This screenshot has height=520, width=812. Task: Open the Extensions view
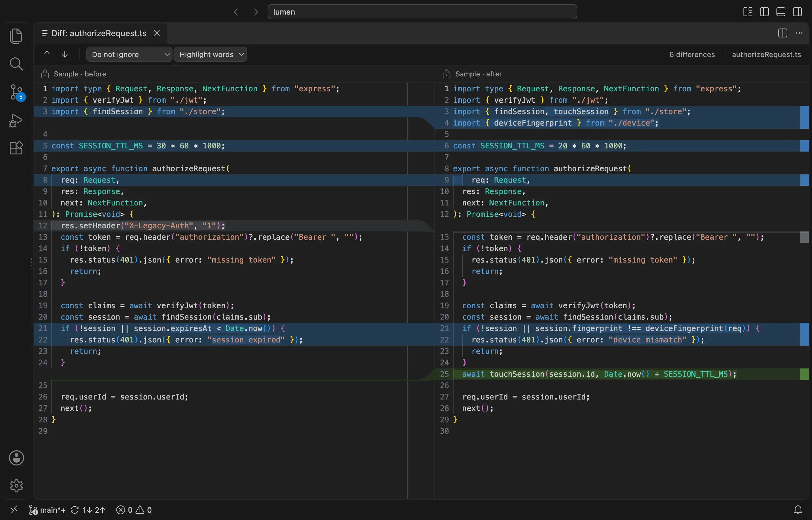pyautogui.click(x=16, y=148)
